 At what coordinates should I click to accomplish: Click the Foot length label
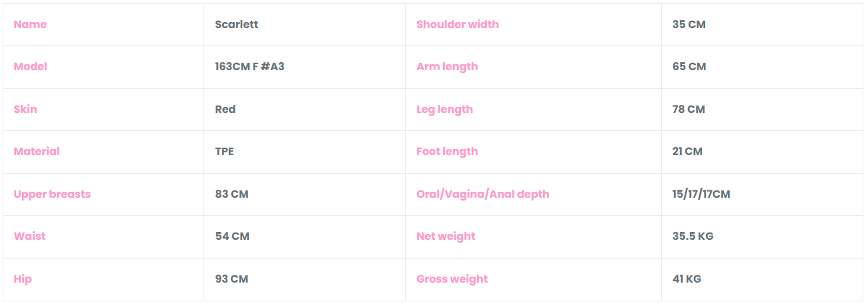coord(447,152)
